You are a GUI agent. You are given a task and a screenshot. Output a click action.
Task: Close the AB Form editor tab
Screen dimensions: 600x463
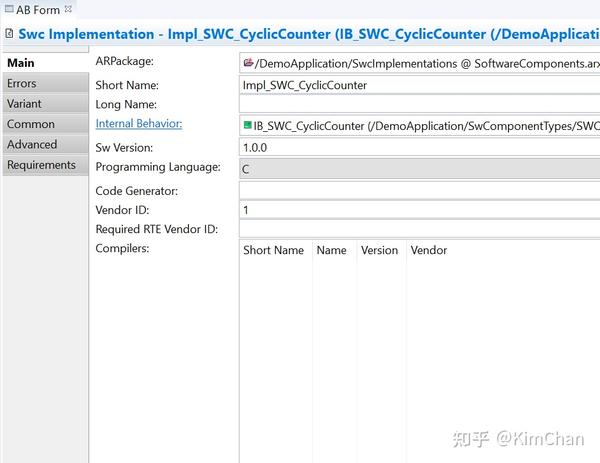tap(69, 9)
